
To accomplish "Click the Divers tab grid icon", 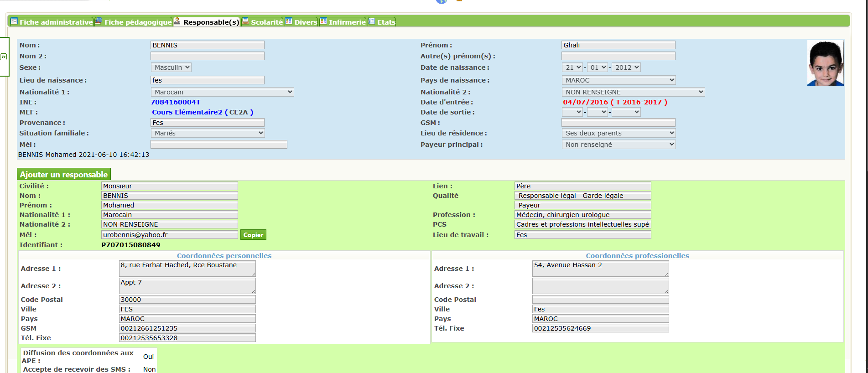I will click(x=289, y=21).
